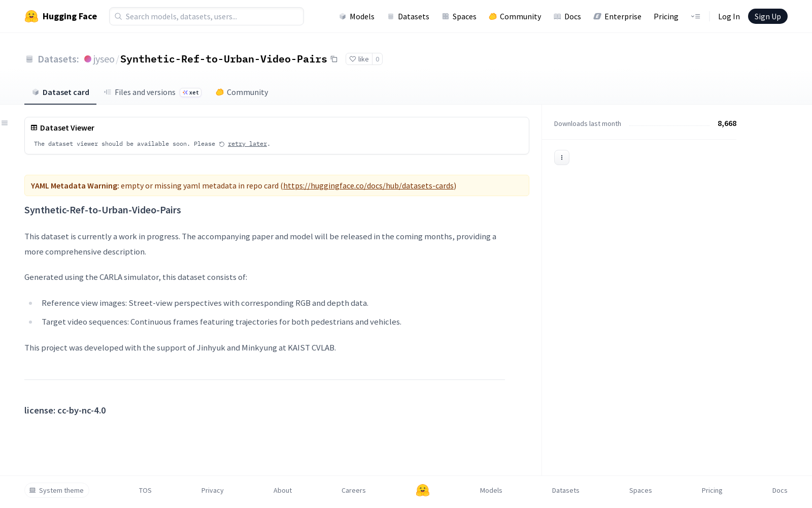812x508 pixels.
Task: Open the Privacy footer link
Action: 213,490
